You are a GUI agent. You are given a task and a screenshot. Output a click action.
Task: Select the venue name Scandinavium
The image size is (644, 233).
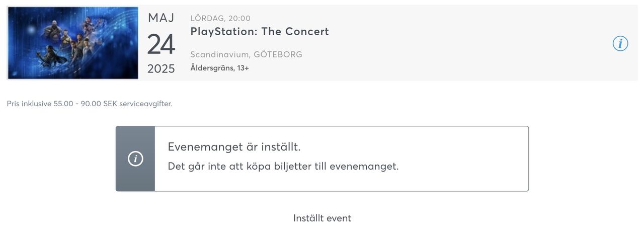tap(219, 54)
